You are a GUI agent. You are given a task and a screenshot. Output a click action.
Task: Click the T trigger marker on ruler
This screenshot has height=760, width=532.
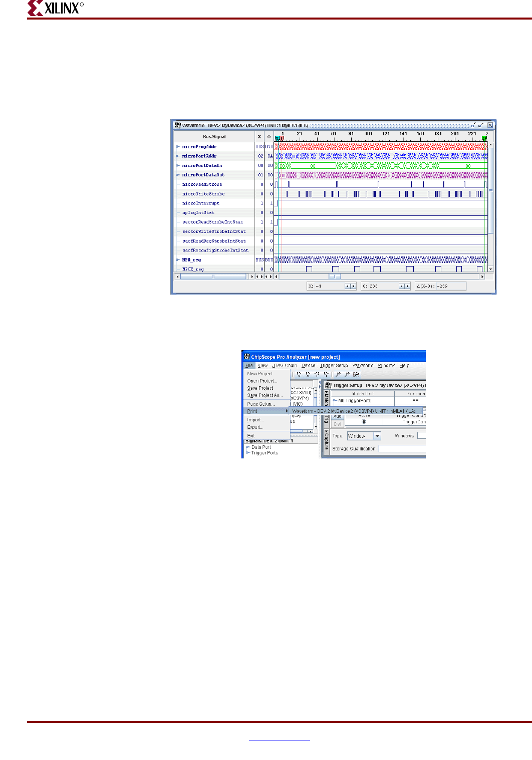282,139
